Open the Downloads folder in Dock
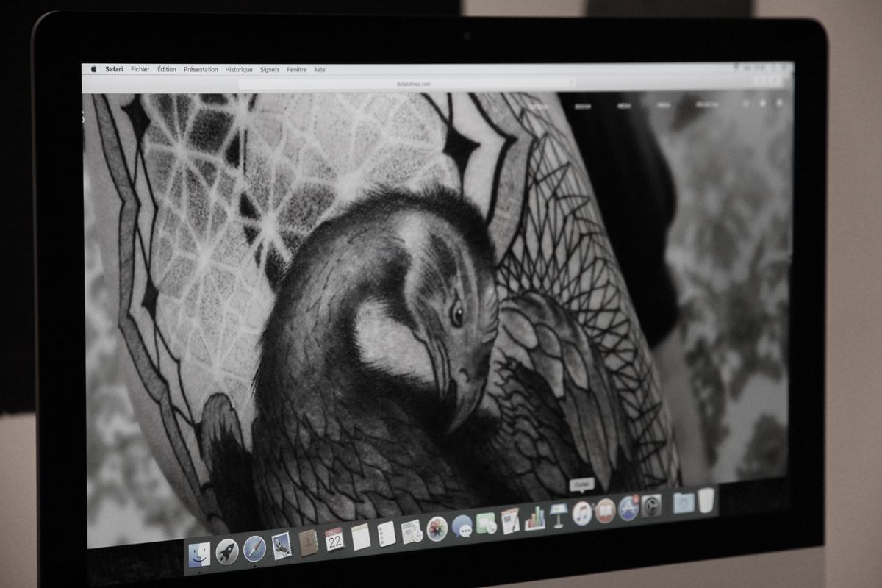This screenshot has height=588, width=882. [684, 502]
